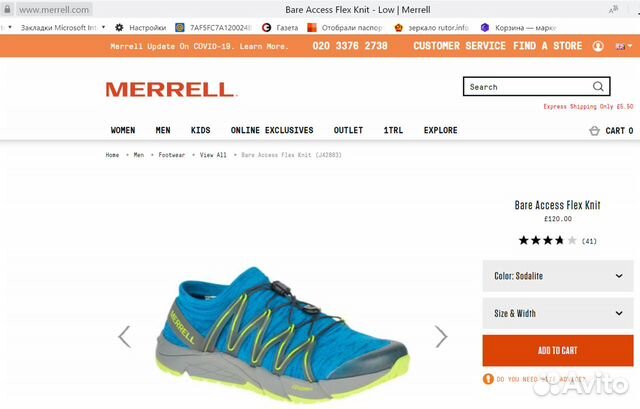The width and height of the screenshot is (640, 409).
Task: Open the account profile icon
Action: pyautogui.click(x=598, y=46)
